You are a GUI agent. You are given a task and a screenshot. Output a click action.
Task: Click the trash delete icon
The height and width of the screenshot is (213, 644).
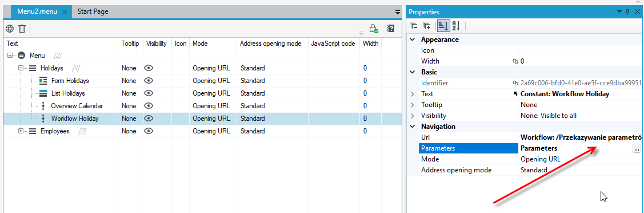22,29
